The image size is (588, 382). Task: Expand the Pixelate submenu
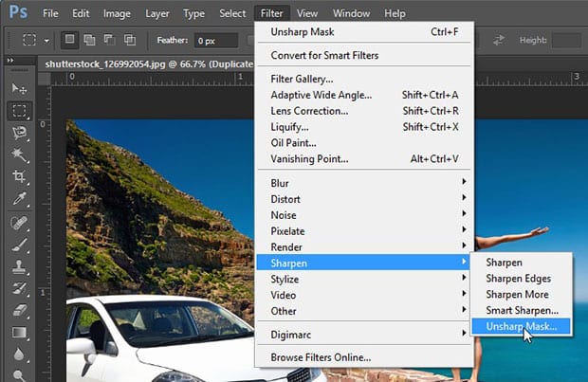pyautogui.click(x=364, y=231)
